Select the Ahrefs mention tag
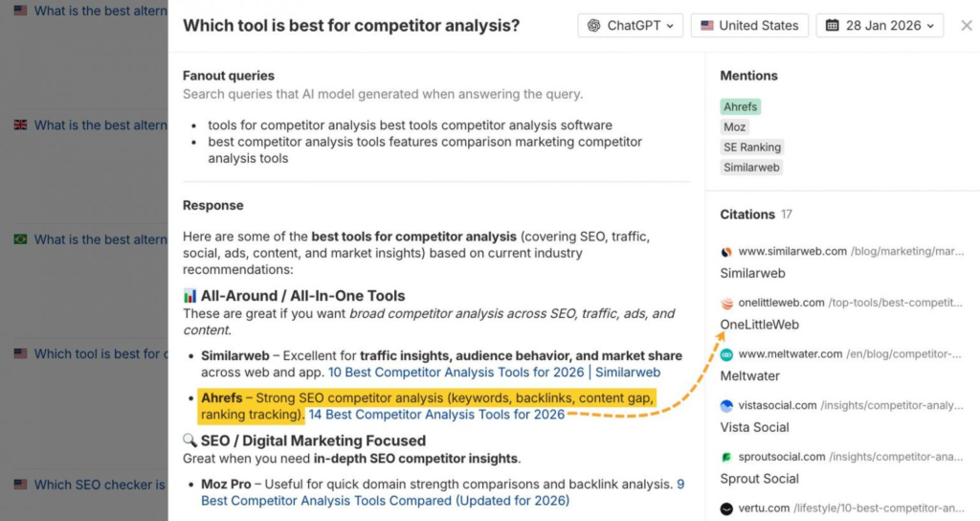The image size is (980, 521). click(x=741, y=107)
